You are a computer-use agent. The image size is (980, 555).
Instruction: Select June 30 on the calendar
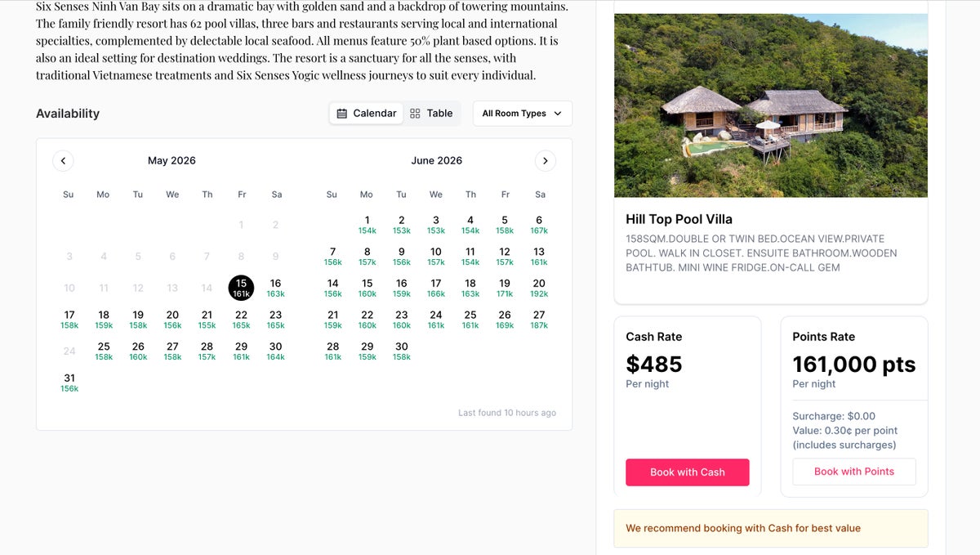401,351
